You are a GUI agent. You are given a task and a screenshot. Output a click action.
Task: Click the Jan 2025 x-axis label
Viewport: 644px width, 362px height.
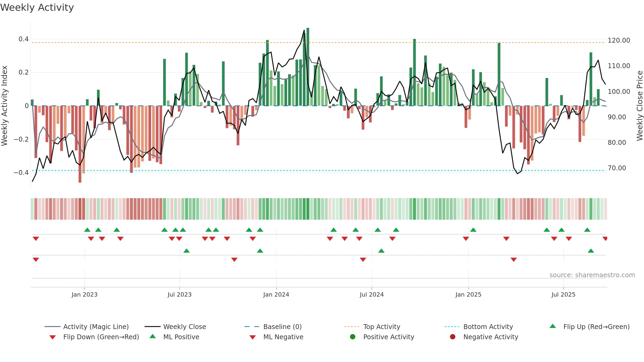(468, 295)
